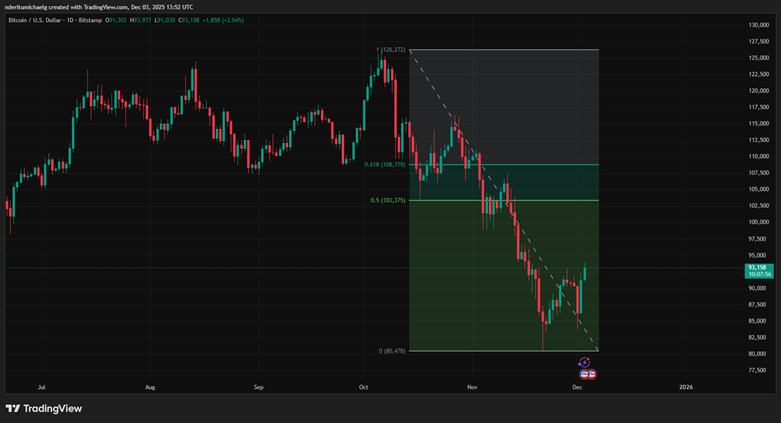Viewport: 781px width, 423px height.
Task: Click the 102,500 price axis label
Action: (759, 206)
